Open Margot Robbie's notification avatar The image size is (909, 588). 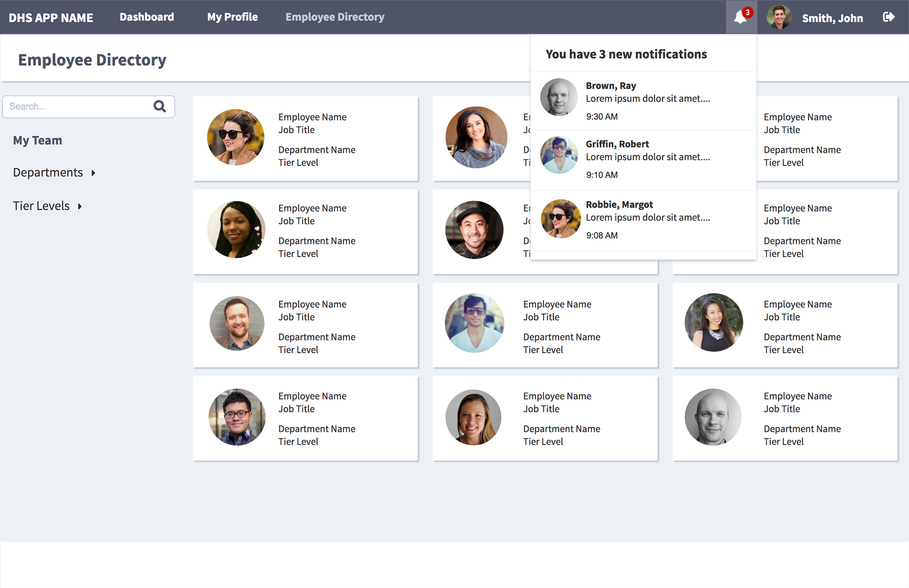[561, 219]
